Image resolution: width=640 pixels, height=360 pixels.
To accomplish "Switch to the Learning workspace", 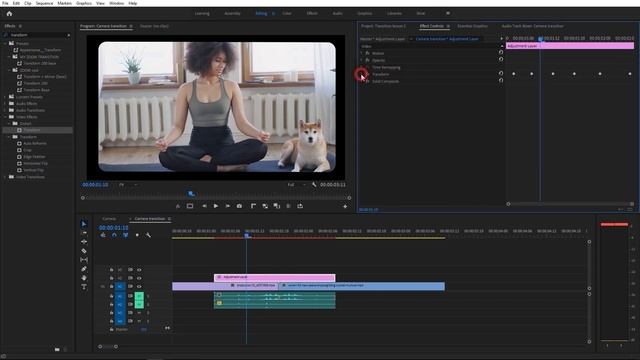I will 202,13.
